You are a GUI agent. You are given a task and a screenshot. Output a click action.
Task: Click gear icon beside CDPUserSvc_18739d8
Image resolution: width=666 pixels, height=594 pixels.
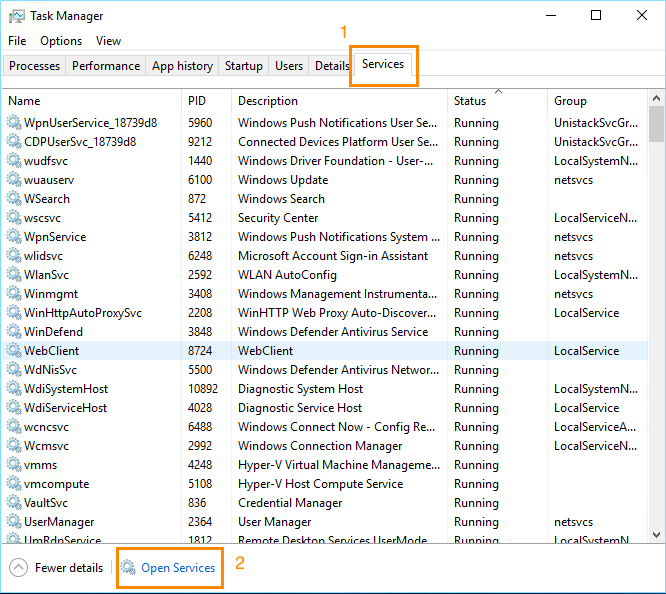[14, 141]
